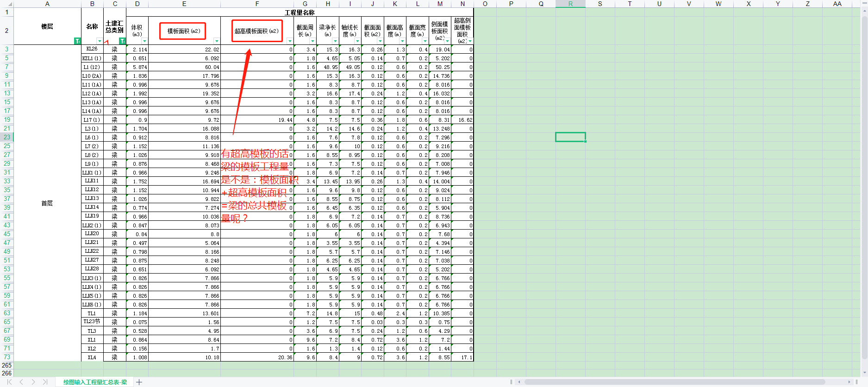Click the 楼层 header cell
Image resolution: width=868 pixels, height=387 pixels.
pyautogui.click(x=47, y=26)
